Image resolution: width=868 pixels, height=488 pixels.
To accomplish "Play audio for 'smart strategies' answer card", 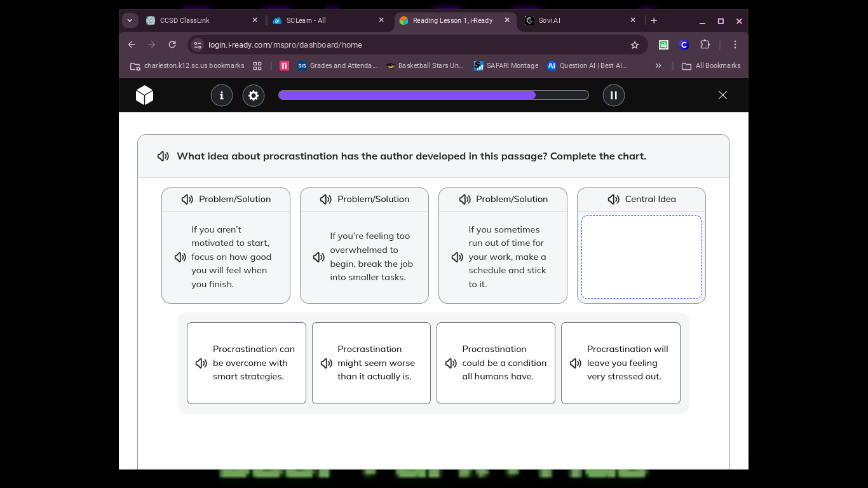I will [x=201, y=363].
